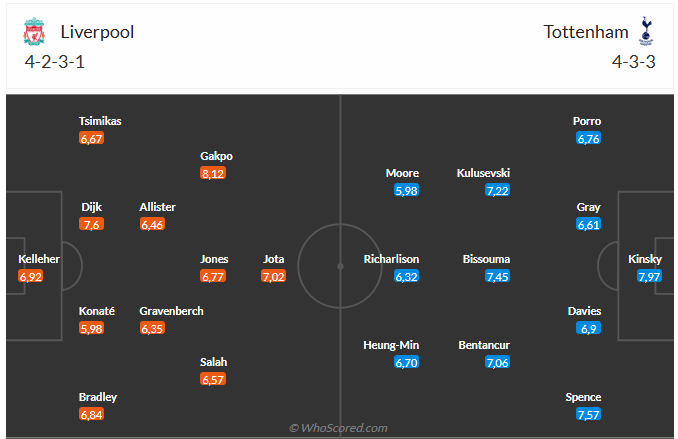678x439 pixels.
Task: Click the Salah player name
Action: pyautogui.click(x=213, y=362)
